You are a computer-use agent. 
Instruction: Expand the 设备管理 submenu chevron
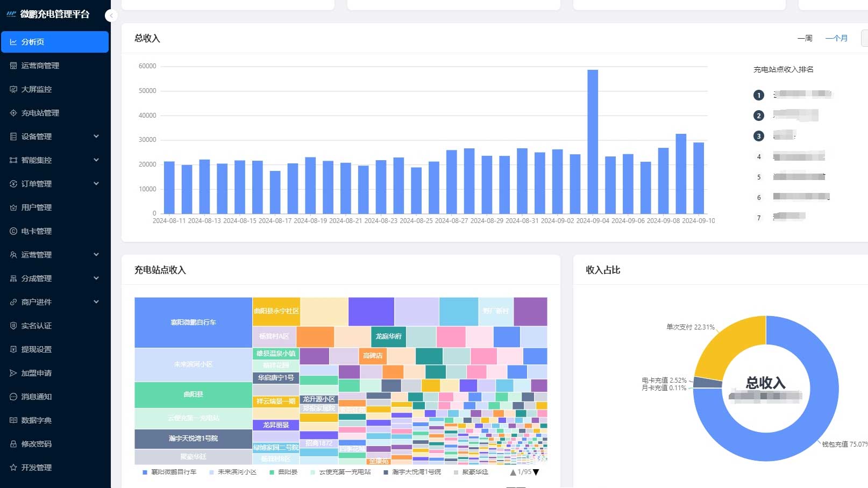coord(96,137)
